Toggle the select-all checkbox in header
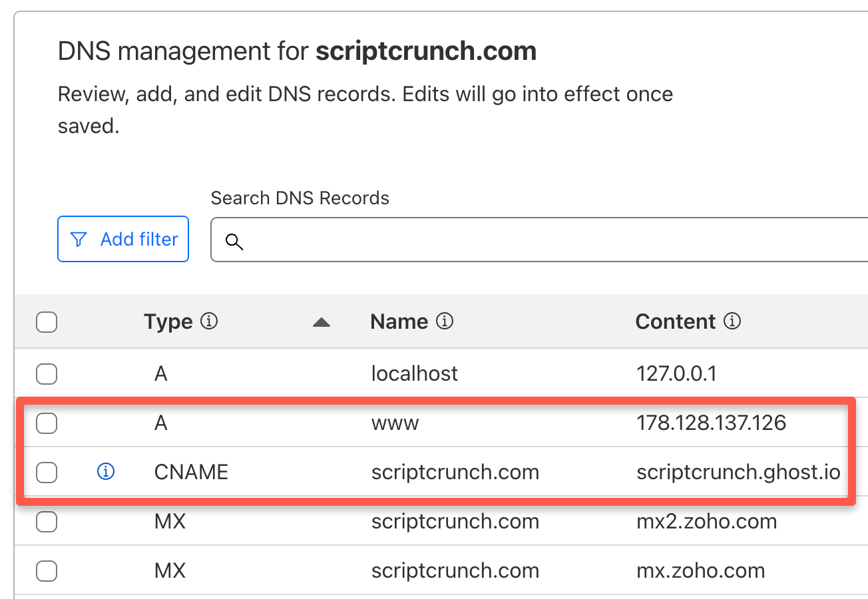Viewport: 868px width, 599px height. [47, 322]
